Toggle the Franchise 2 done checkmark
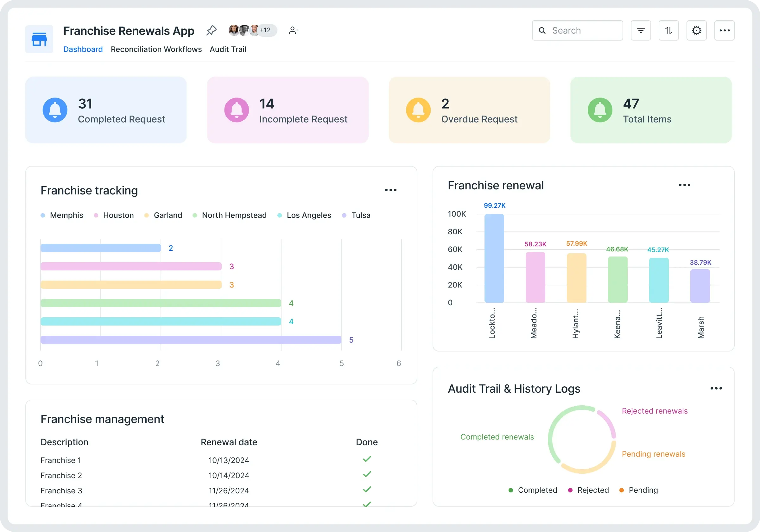Image resolution: width=760 pixels, height=532 pixels. 366,474
